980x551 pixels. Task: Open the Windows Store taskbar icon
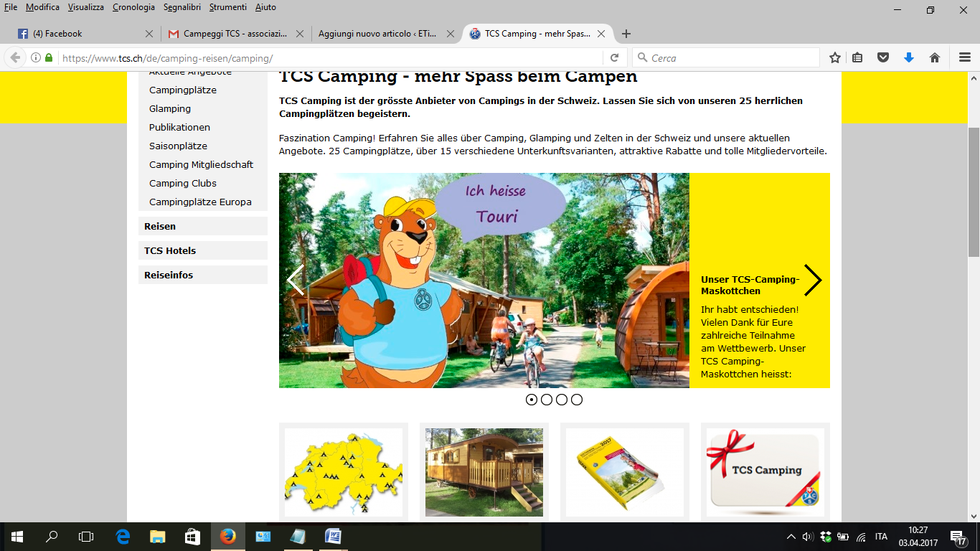pyautogui.click(x=192, y=537)
